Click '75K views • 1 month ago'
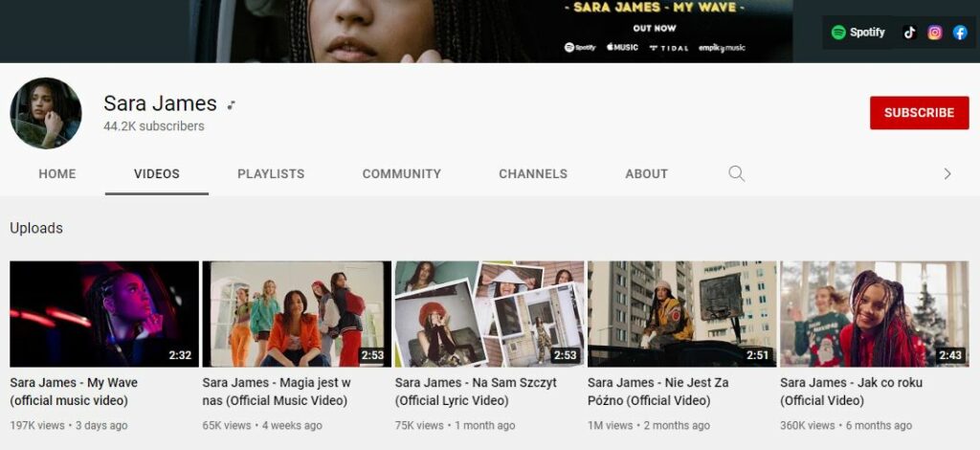Image resolution: width=980 pixels, height=450 pixels. pyautogui.click(x=455, y=426)
